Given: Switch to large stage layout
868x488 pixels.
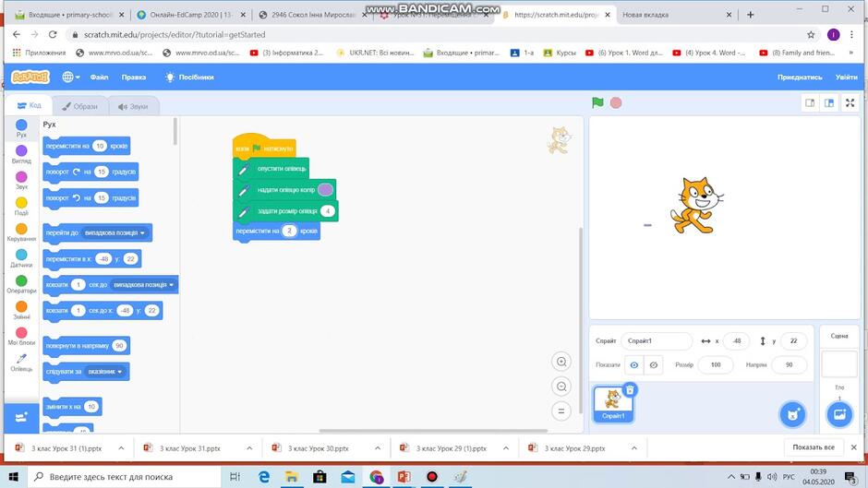Looking at the screenshot, I should [829, 103].
